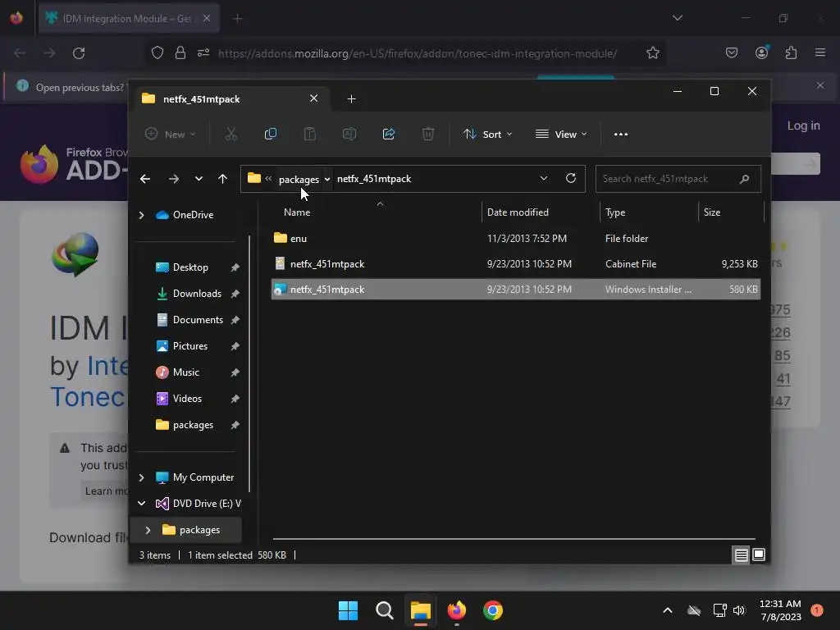Click packages breadcrumb in address bar
The height and width of the screenshot is (630, 840).
pyautogui.click(x=299, y=179)
